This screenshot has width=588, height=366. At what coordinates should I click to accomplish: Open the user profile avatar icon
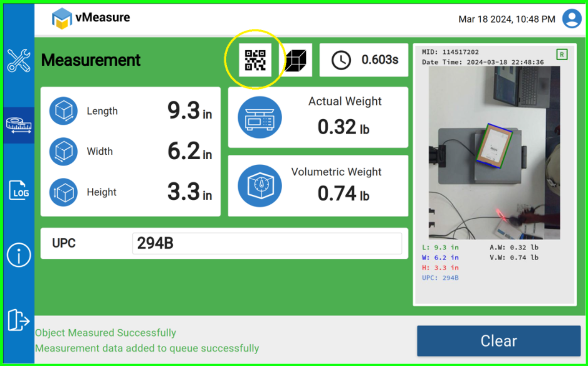tap(572, 18)
